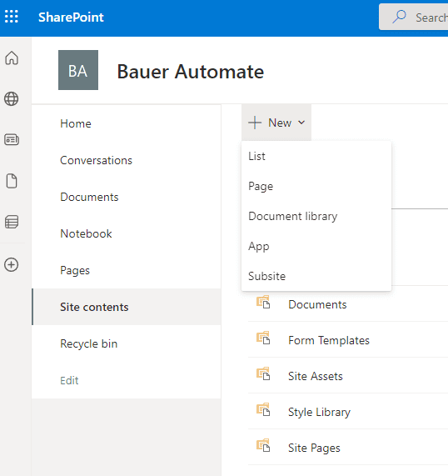Click the BA site logo tile
The height and width of the screenshot is (476, 448).
point(78,70)
